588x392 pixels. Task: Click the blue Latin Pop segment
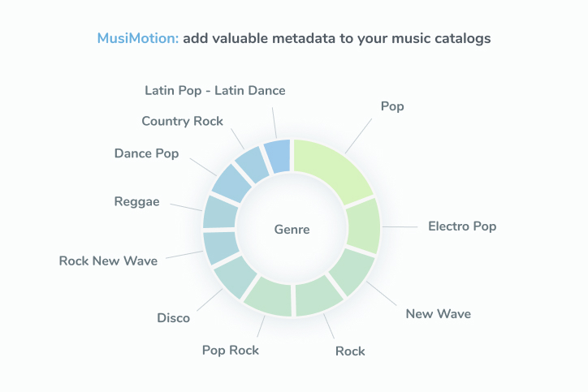tap(278, 157)
